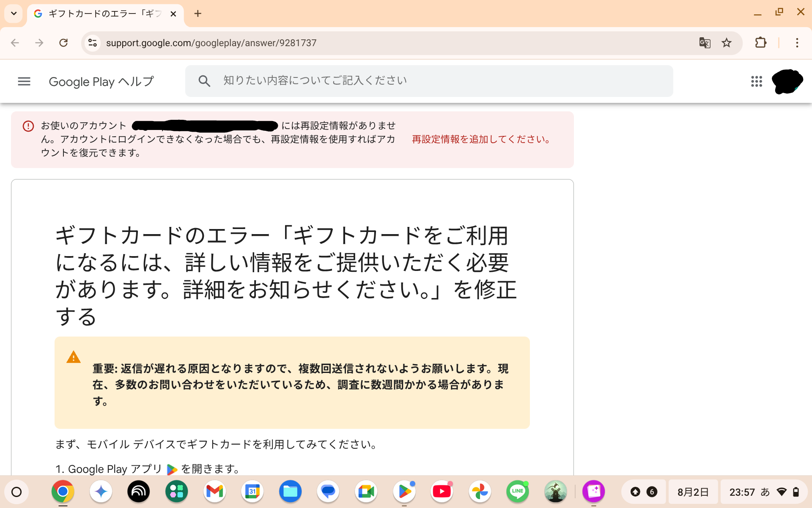Click the search magnifier icon

point(204,81)
